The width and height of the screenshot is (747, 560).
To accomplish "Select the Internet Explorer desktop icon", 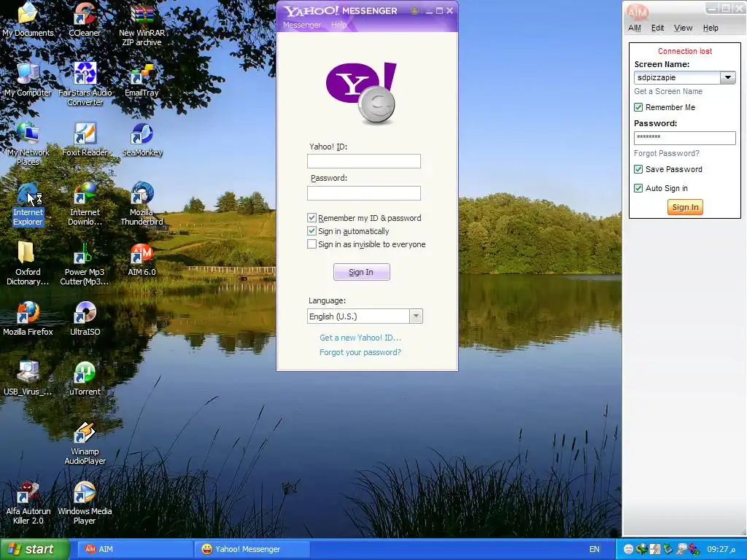I will pyautogui.click(x=28, y=203).
